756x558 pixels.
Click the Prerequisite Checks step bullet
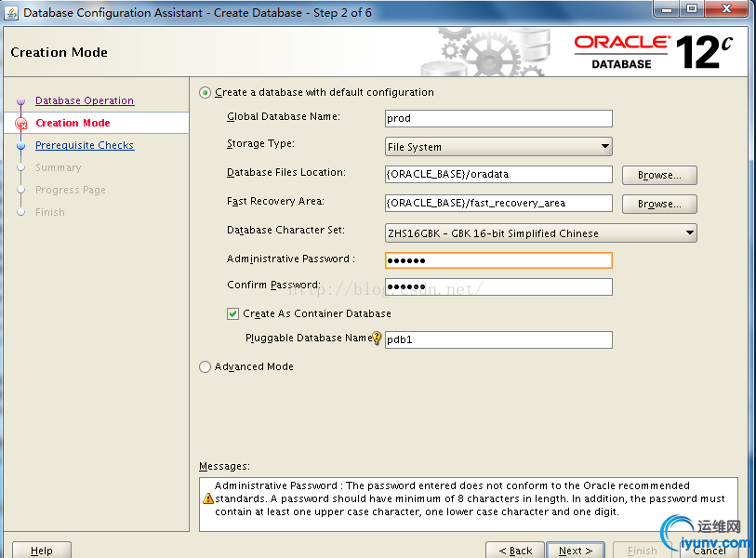(x=20, y=146)
